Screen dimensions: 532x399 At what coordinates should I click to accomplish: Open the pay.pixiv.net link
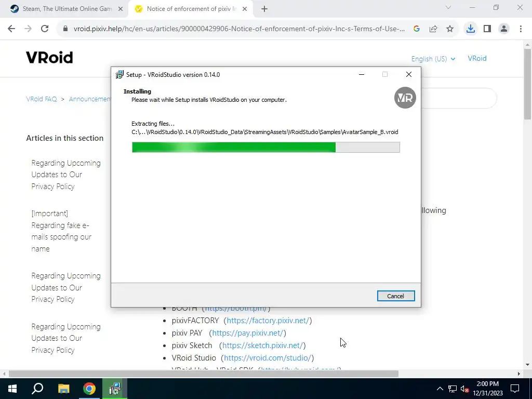pos(247,333)
